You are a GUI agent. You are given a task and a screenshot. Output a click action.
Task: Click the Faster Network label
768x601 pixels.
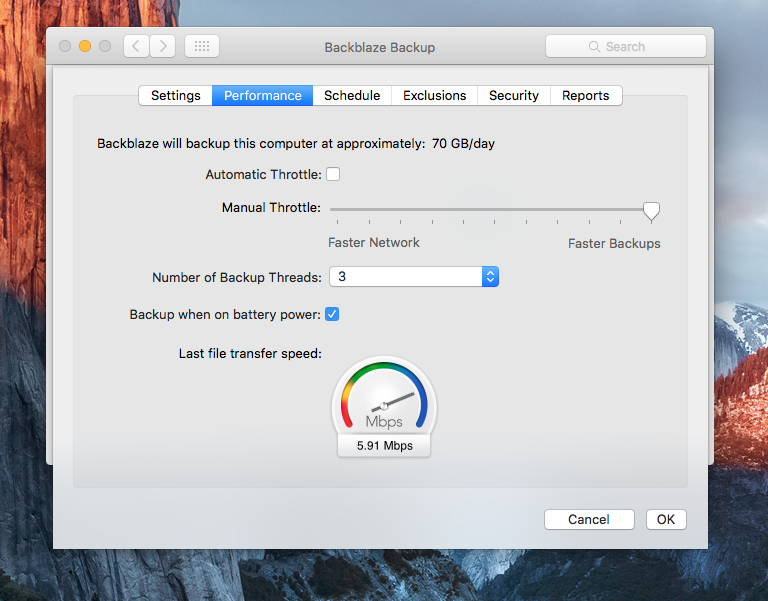374,242
